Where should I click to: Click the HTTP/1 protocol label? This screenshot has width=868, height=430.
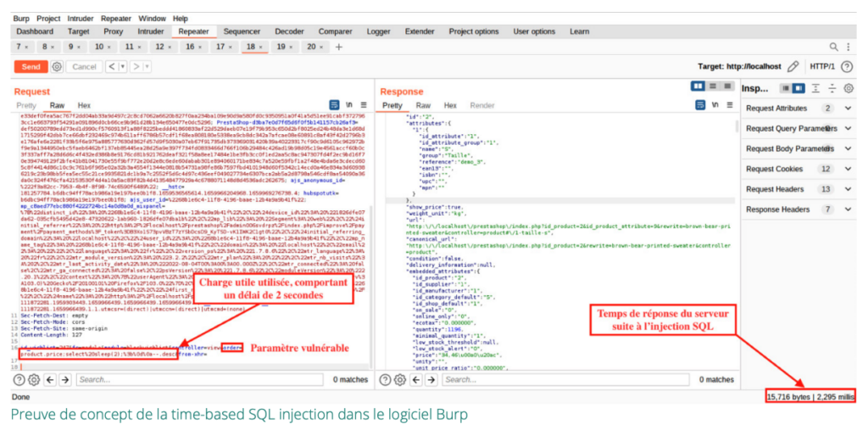822,66
